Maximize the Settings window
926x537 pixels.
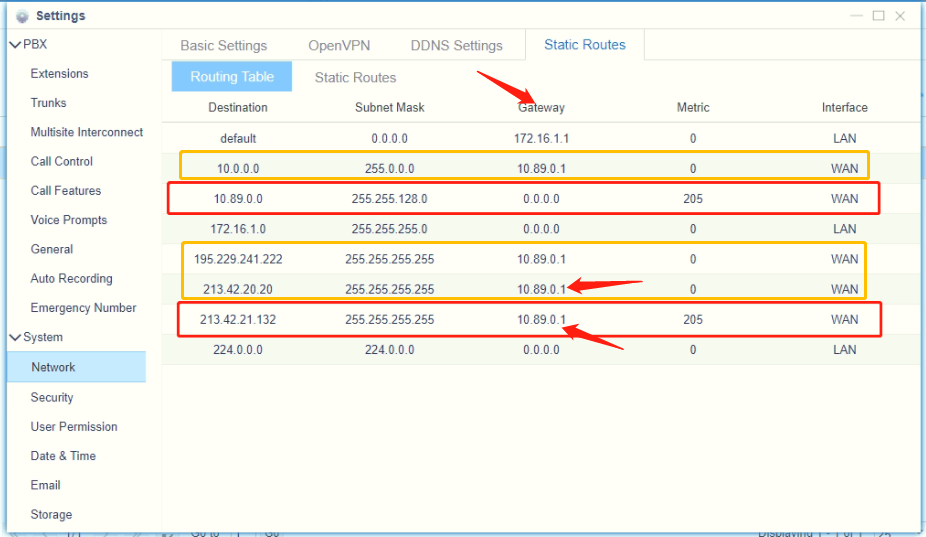coord(878,16)
